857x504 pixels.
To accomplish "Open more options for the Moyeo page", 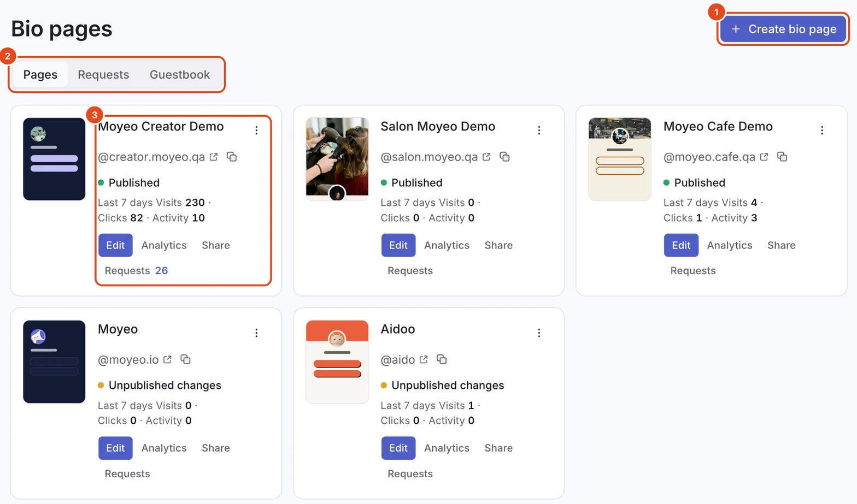I will pyautogui.click(x=256, y=333).
